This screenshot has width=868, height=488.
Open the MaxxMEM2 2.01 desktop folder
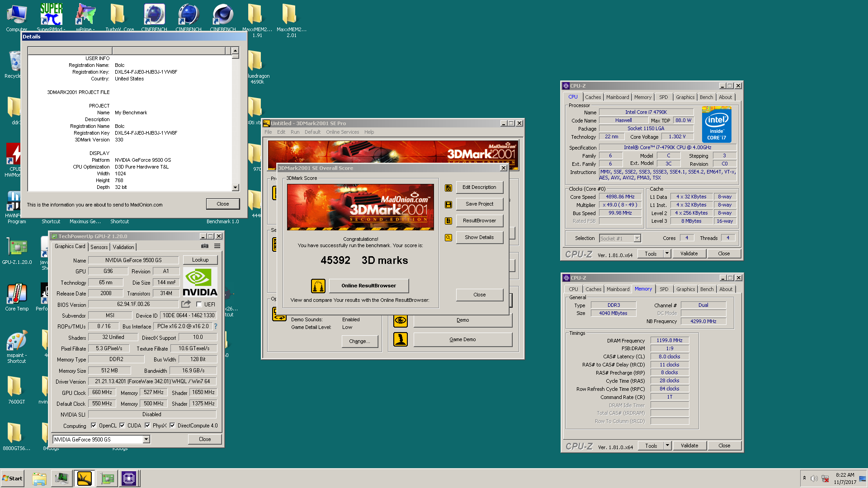coord(292,20)
